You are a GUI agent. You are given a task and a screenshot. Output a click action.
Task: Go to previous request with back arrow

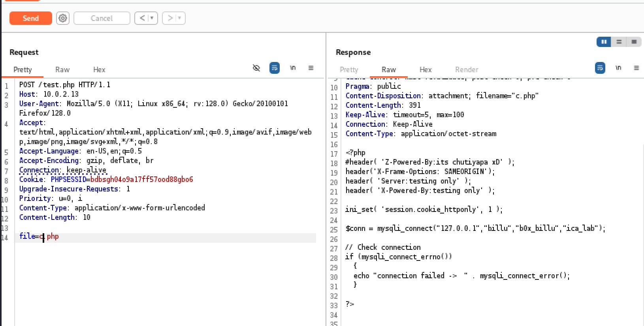pos(142,18)
